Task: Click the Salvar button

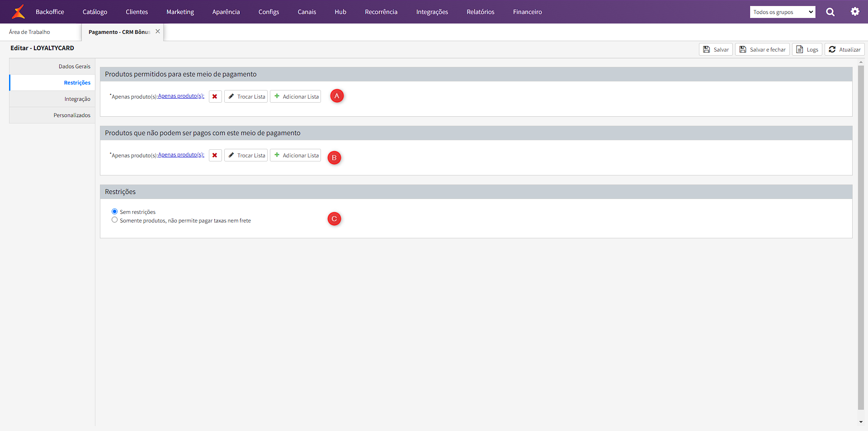Action: [x=716, y=49]
